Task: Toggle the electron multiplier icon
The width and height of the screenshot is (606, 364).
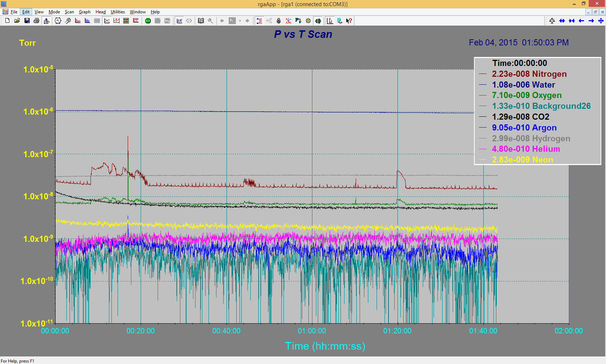Action: pos(318,21)
